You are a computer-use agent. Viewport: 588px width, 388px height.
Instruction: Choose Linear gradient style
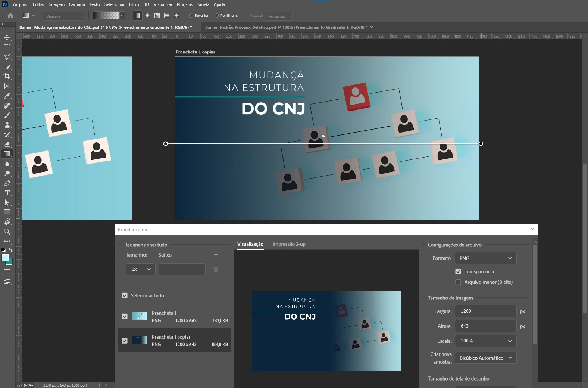[138, 15]
